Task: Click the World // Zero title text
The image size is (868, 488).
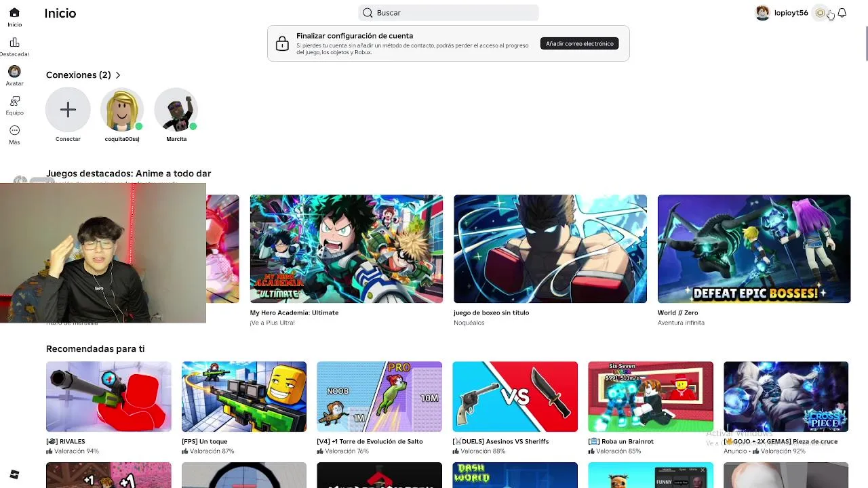Action: (677, 312)
